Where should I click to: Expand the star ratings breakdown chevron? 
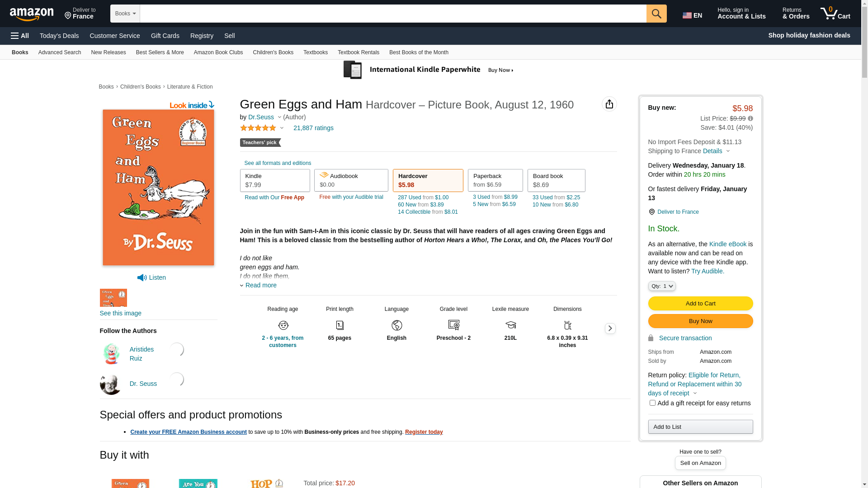282,128
